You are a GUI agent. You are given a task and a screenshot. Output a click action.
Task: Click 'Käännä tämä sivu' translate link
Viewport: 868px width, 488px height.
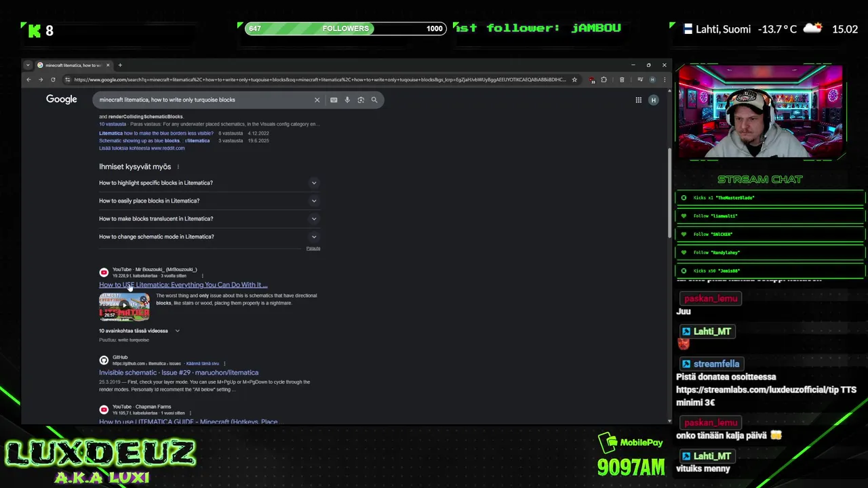coord(203,363)
